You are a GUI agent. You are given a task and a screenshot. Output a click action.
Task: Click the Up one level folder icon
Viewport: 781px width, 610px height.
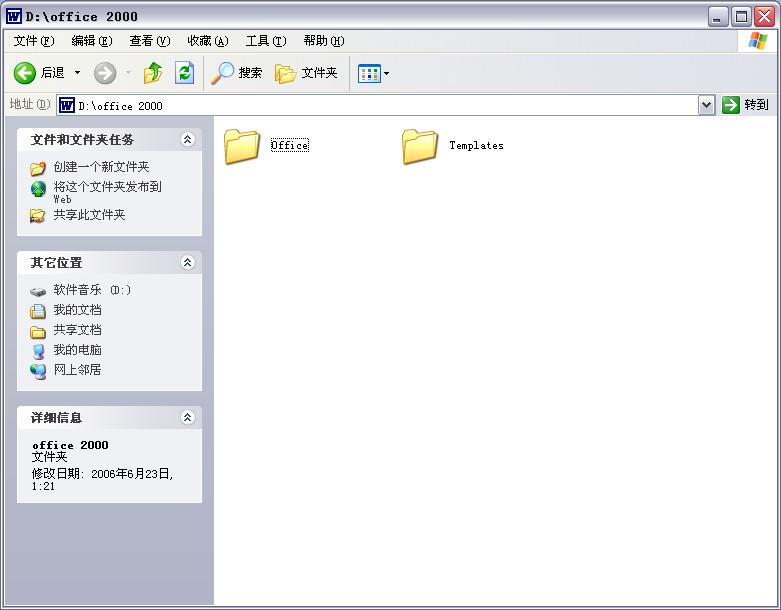(x=153, y=73)
